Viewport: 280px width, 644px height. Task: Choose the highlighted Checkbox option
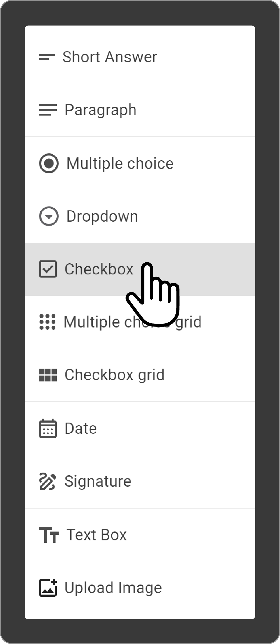99,269
